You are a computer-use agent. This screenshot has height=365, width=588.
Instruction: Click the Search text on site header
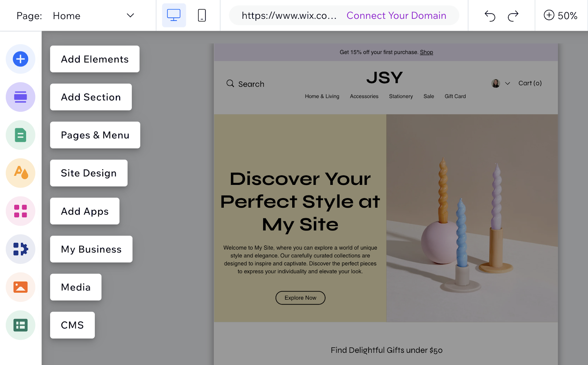(251, 84)
